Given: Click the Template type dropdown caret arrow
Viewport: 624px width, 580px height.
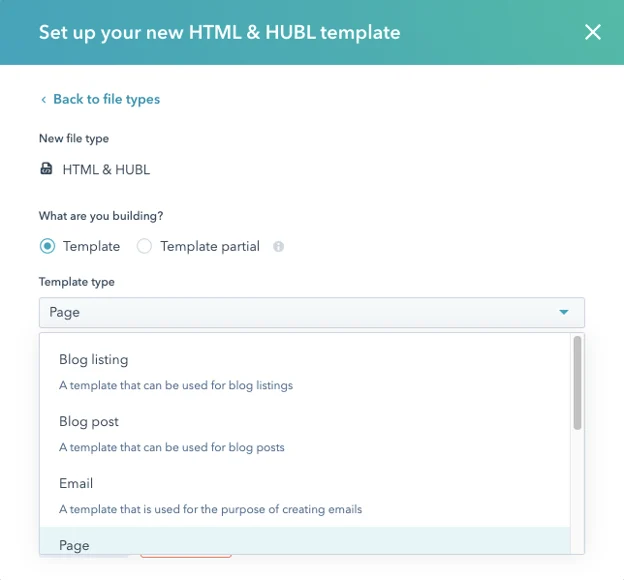Looking at the screenshot, I should coord(564,312).
